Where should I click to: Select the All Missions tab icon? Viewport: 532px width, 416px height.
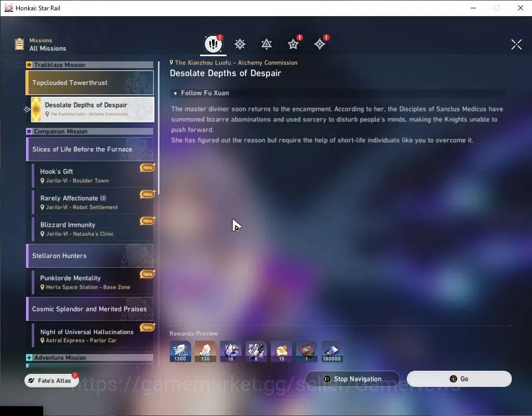[213, 44]
